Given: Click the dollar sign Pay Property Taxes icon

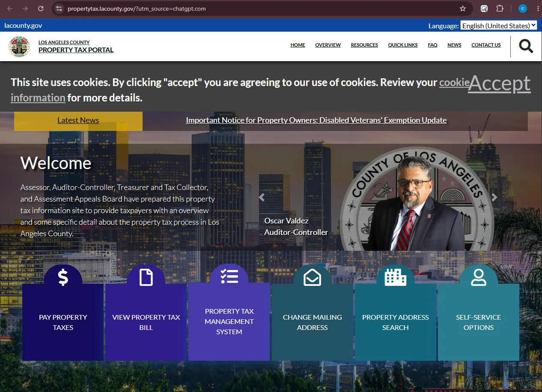Looking at the screenshot, I should pos(63,277).
